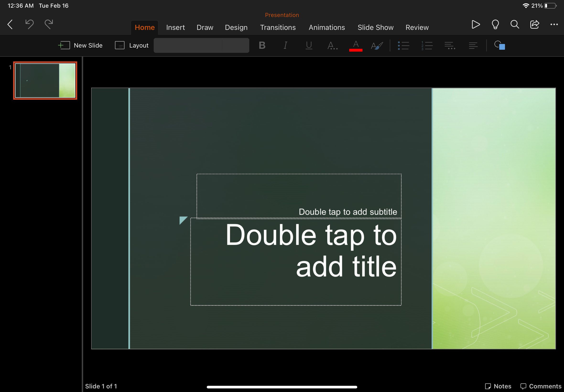Open the Transitions tab
564x392 pixels.
(x=278, y=27)
